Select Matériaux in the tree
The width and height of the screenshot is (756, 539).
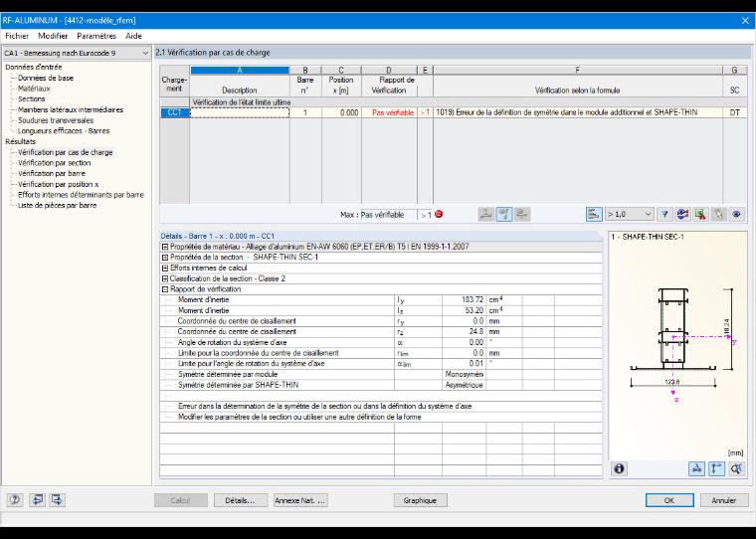coord(34,89)
